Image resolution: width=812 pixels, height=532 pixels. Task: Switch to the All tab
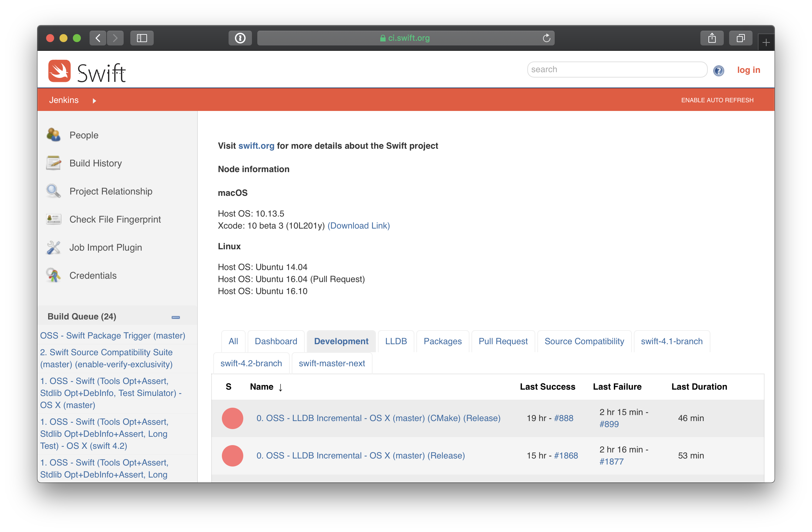point(233,341)
